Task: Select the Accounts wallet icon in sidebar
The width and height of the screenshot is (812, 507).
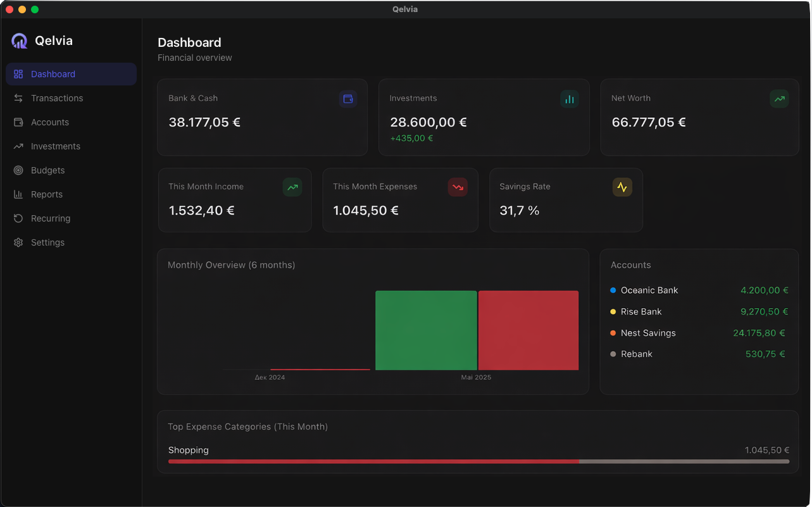Action: (18, 122)
